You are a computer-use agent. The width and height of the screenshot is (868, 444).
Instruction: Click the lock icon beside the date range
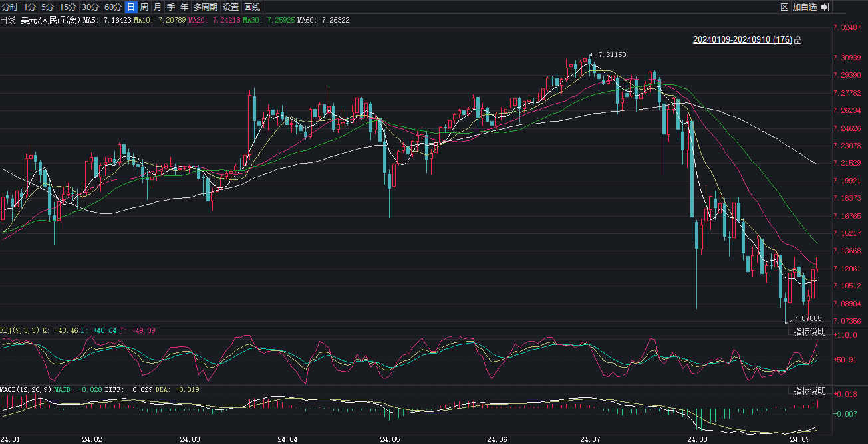pyautogui.click(x=798, y=40)
